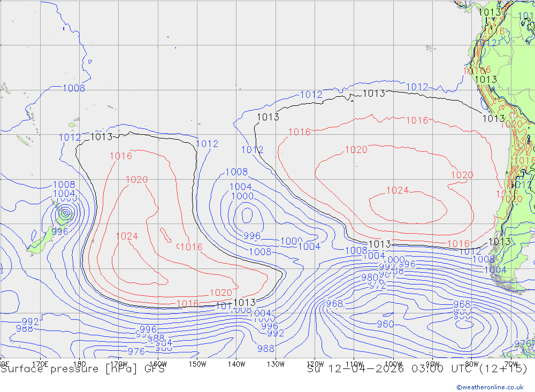The height and width of the screenshot is (392, 535).
Task: Click the 1024 label in the high off Chile
Action: click(x=397, y=190)
